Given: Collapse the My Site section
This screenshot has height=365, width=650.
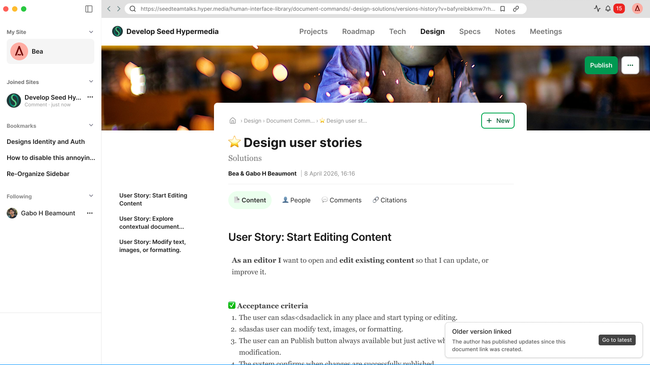Looking at the screenshot, I should (91, 32).
